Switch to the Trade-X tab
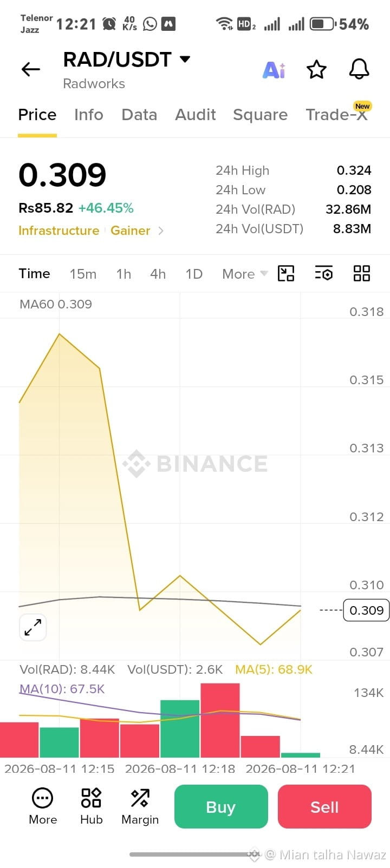Viewport: 390px width, 868px height. tap(337, 115)
